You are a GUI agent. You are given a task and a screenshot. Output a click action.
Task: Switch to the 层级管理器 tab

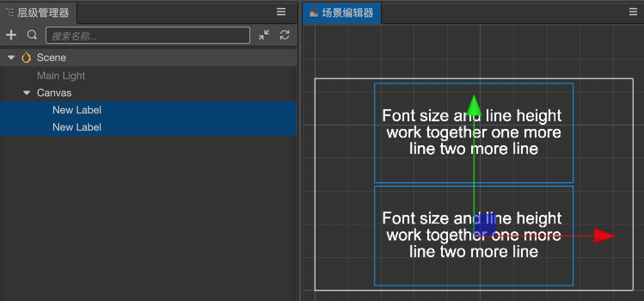38,13
